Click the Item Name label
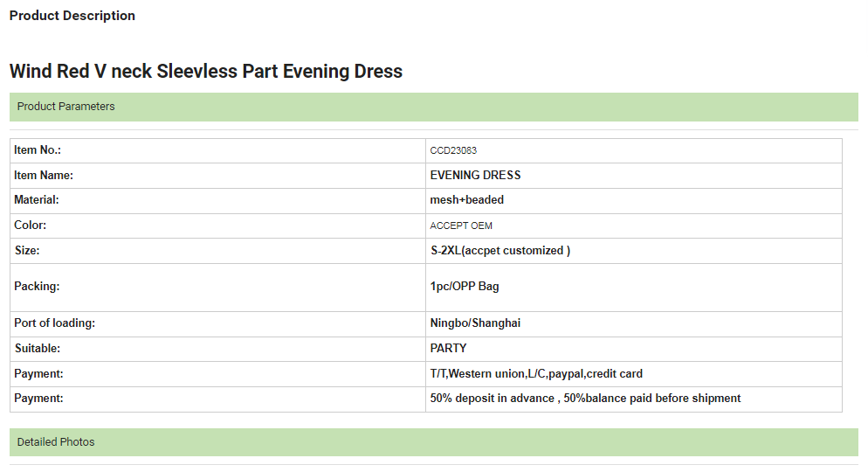This screenshot has height=472, width=868. pos(43,176)
